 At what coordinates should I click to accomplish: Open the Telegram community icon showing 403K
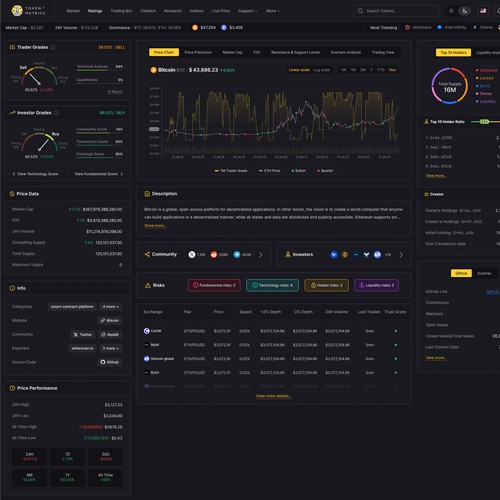[x=237, y=254]
